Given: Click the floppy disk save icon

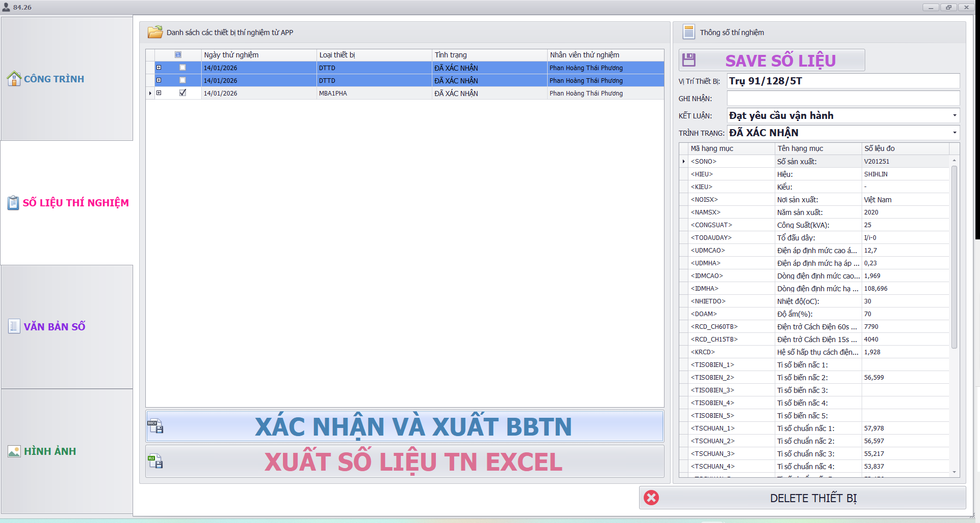Looking at the screenshot, I should [x=689, y=59].
